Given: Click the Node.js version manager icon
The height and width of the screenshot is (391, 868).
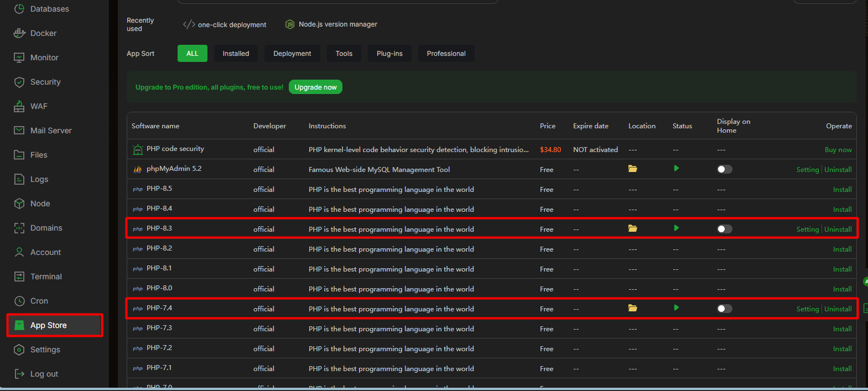Looking at the screenshot, I should [x=289, y=24].
